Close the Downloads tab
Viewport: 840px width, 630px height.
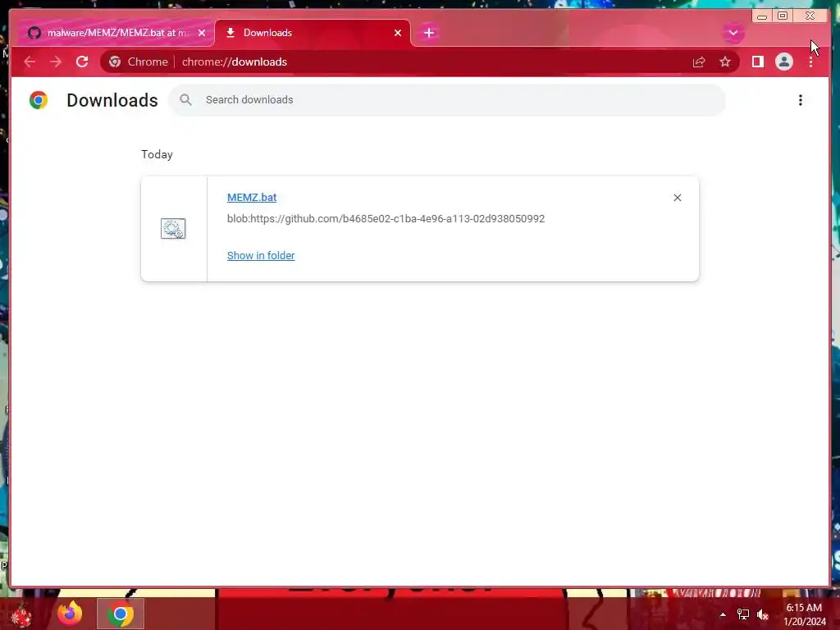398,33
